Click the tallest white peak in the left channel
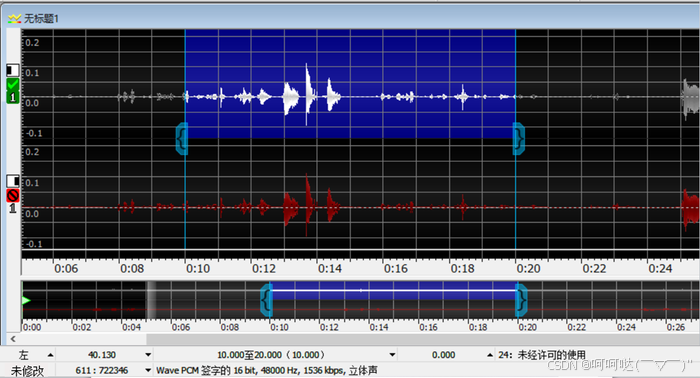The height and width of the screenshot is (378, 700). (x=307, y=94)
